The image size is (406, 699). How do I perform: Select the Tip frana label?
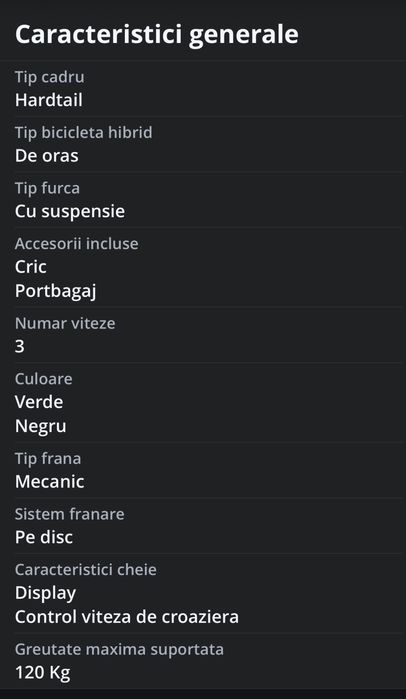48,459
